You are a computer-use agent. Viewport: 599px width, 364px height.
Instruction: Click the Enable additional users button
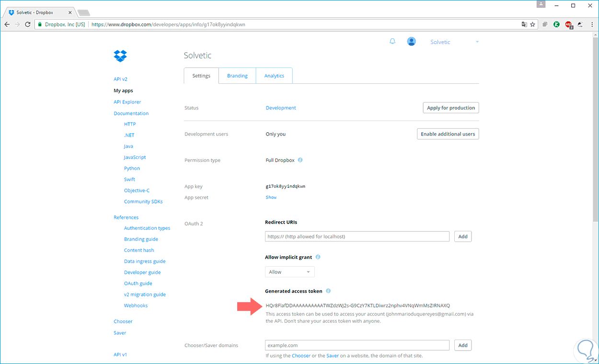coord(448,134)
